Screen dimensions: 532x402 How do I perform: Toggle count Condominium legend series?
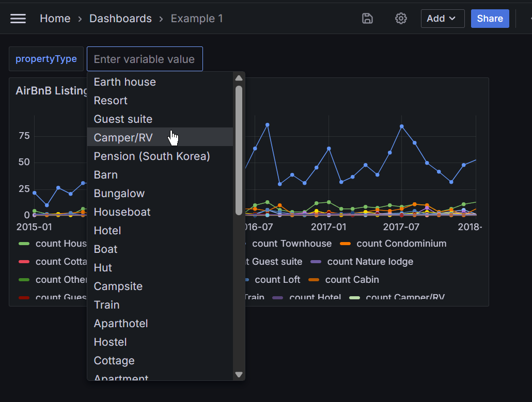(401, 244)
